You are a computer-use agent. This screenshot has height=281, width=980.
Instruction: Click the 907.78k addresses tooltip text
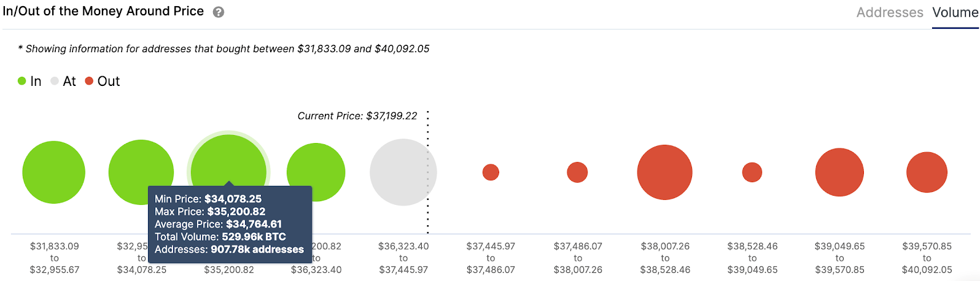point(257,250)
